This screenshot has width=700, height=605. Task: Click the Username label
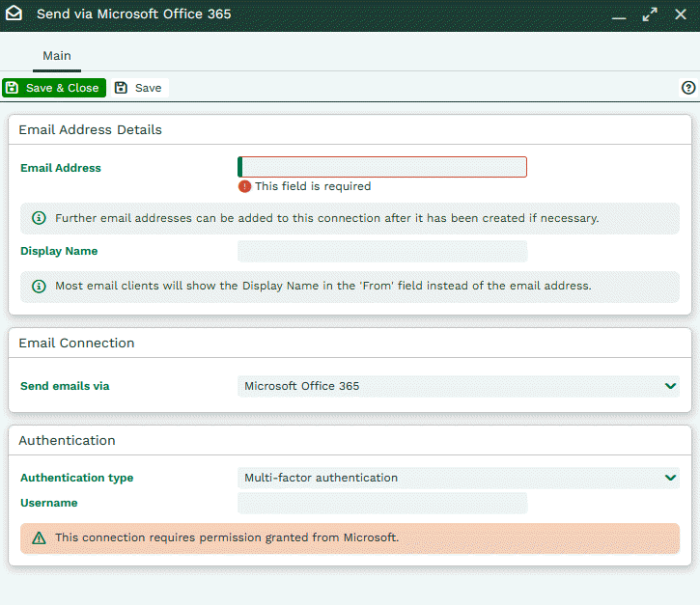[49, 504]
